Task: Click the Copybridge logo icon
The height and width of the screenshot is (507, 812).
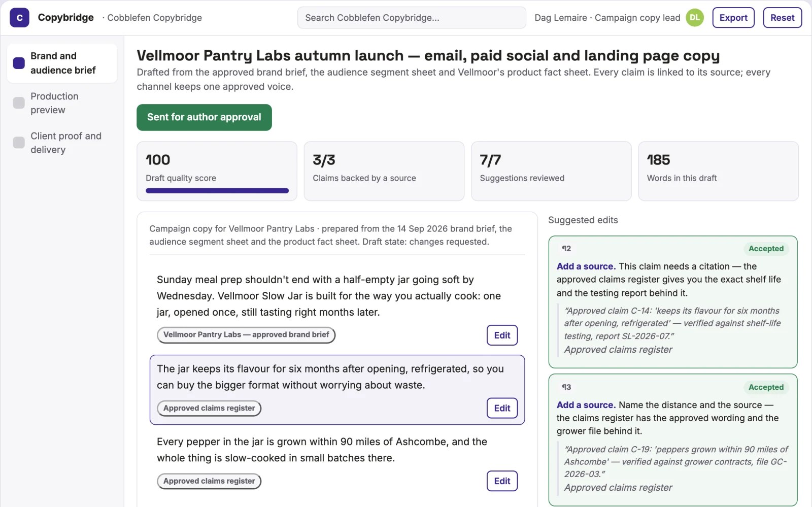Action: click(19, 18)
